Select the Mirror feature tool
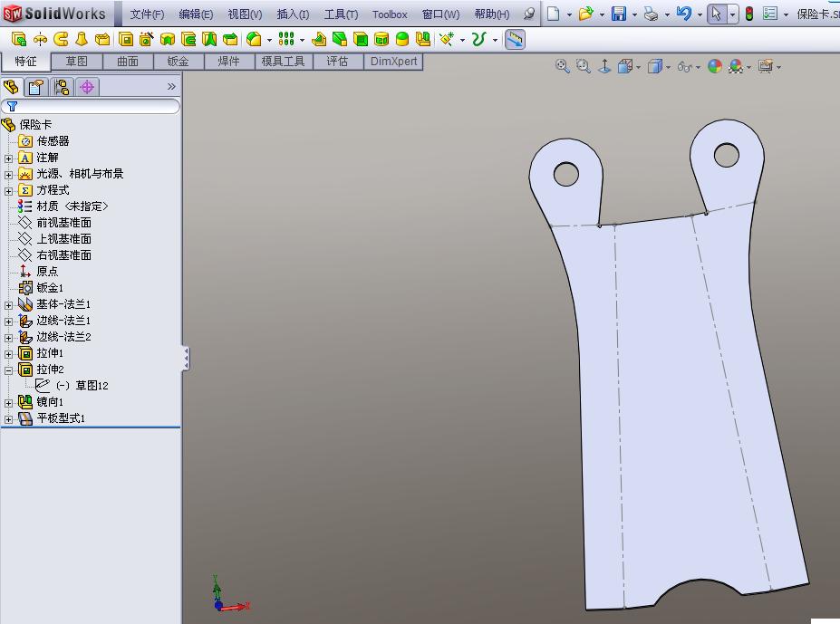Image resolution: width=840 pixels, height=624 pixels. [x=423, y=39]
